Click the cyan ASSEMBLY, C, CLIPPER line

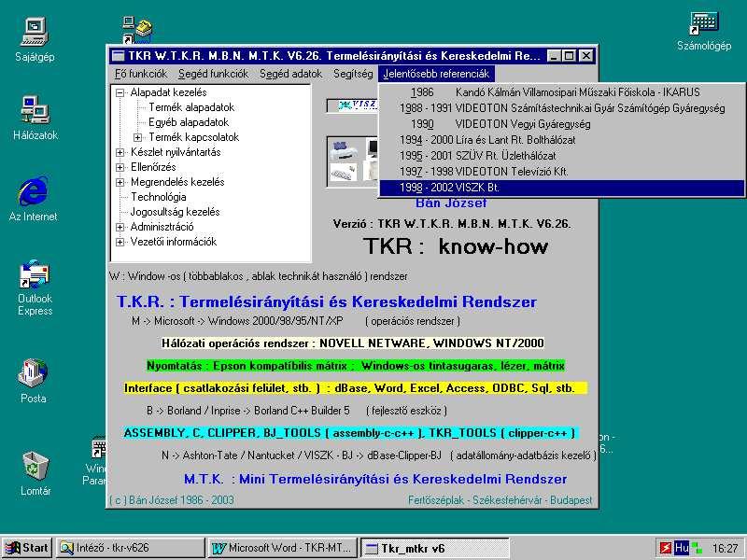click(349, 433)
